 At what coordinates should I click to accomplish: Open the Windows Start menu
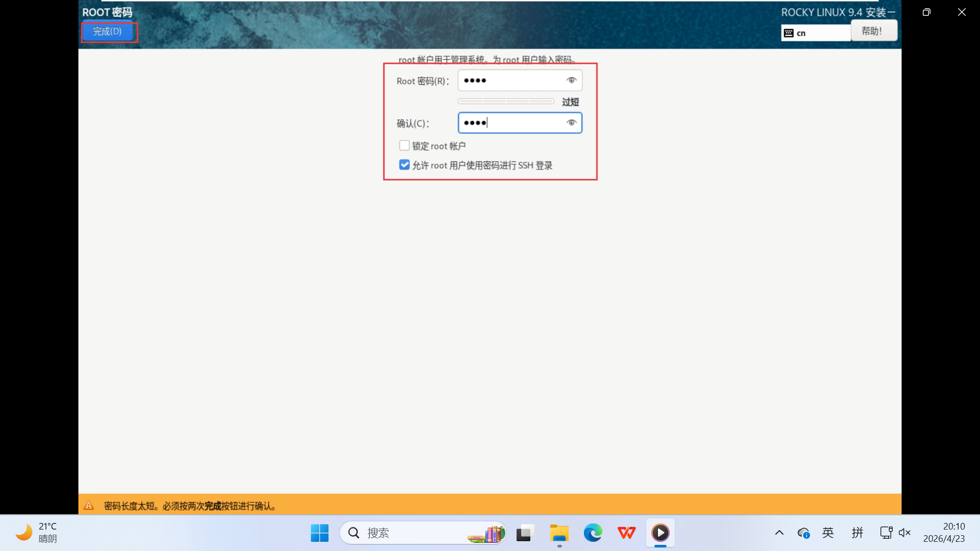(x=320, y=533)
